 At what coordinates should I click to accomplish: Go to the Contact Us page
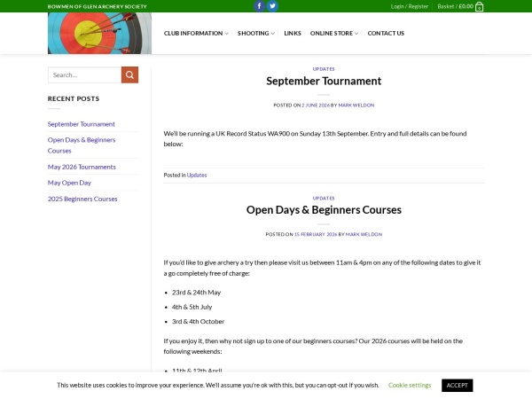[386, 34]
